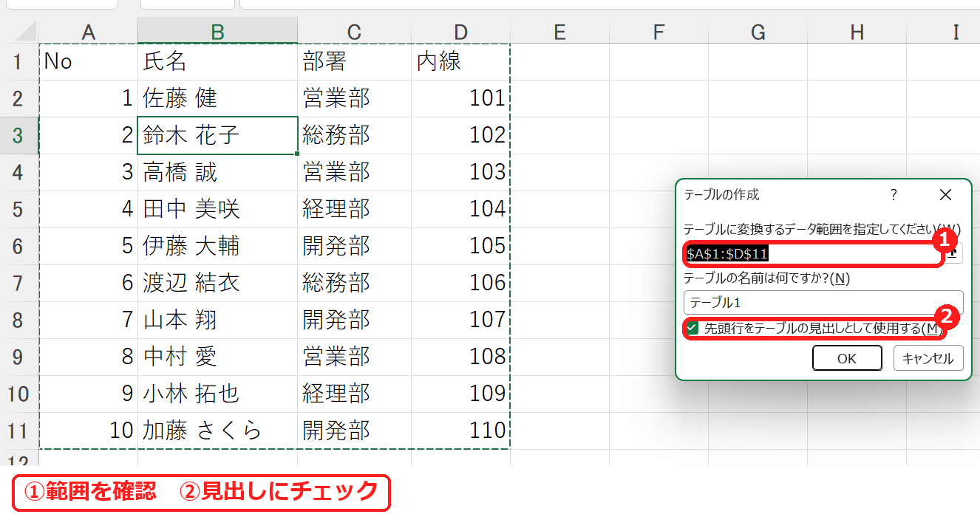Viewport: 980px width, 517px height.
Task: Select all cells with corner triangle
Action: pyautogui.click(x=20, y=32)
